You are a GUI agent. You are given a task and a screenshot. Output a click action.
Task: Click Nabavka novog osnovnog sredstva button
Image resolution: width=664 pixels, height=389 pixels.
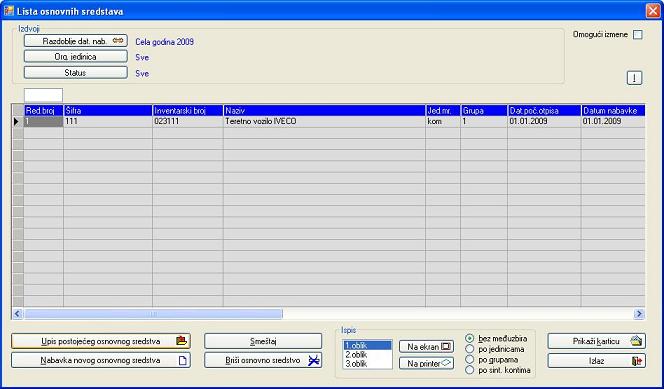pyautogui.click(x=101, y=360)
